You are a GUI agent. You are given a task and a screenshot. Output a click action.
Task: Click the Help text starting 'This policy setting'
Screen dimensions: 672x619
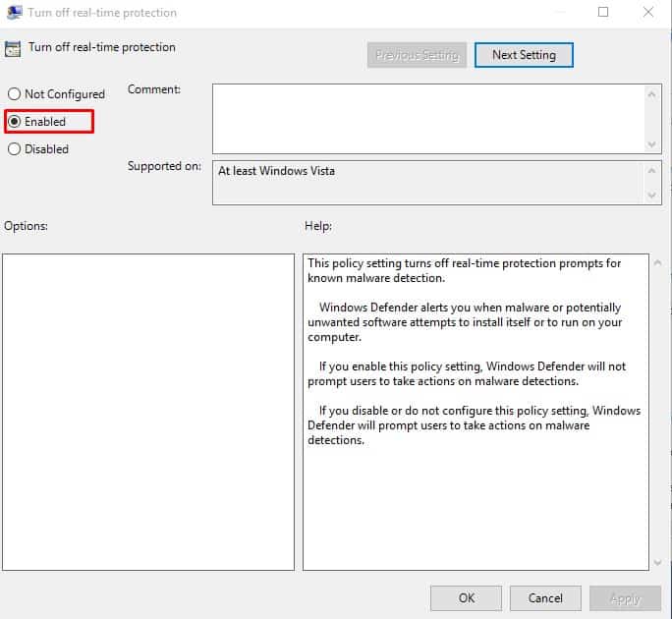(464, 270)
